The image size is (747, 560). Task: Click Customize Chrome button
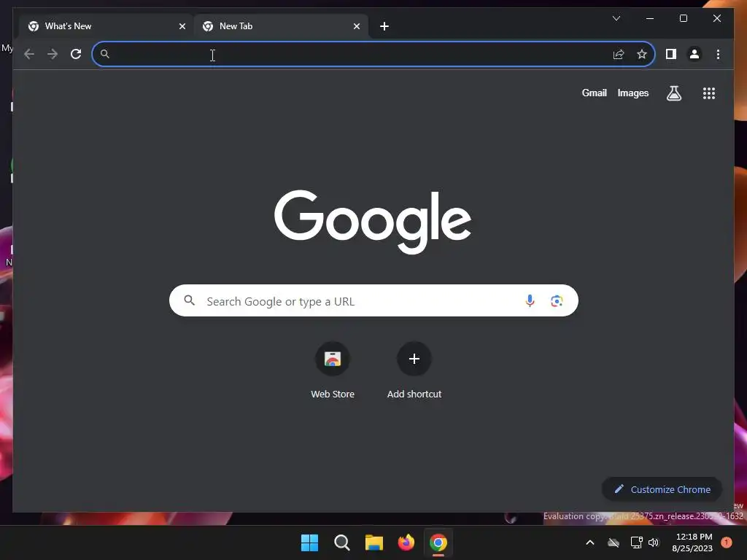pos(662,489)
